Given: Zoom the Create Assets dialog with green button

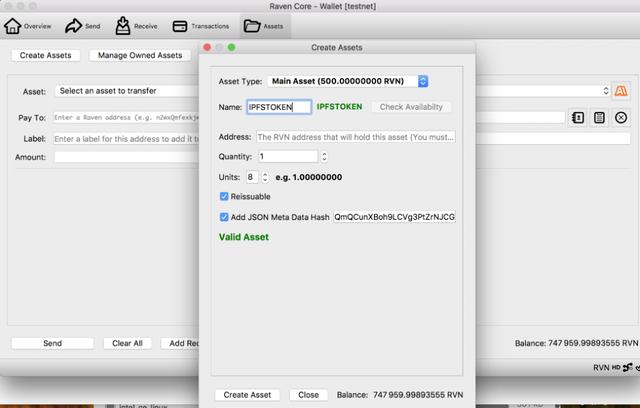Looking at the screenshot, I should click(231, 48).
